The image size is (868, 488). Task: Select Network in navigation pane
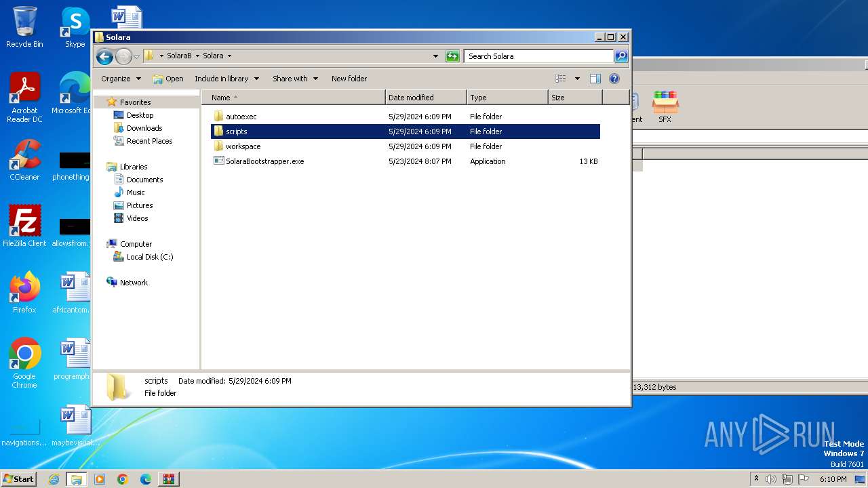coord(134,283)
